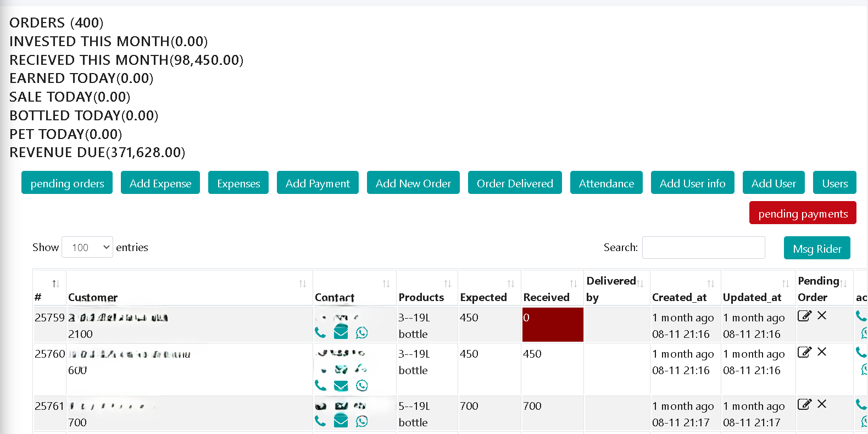This screenshot has width=868, height=434.
Task: Open Attendance page
Action: pos(607,182)
